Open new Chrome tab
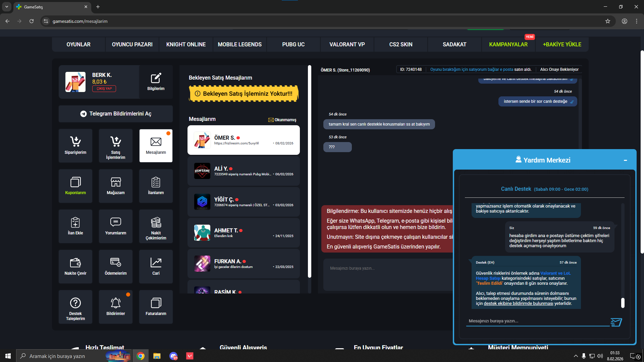This screenshot has width=644, height=362. [98, 7]
